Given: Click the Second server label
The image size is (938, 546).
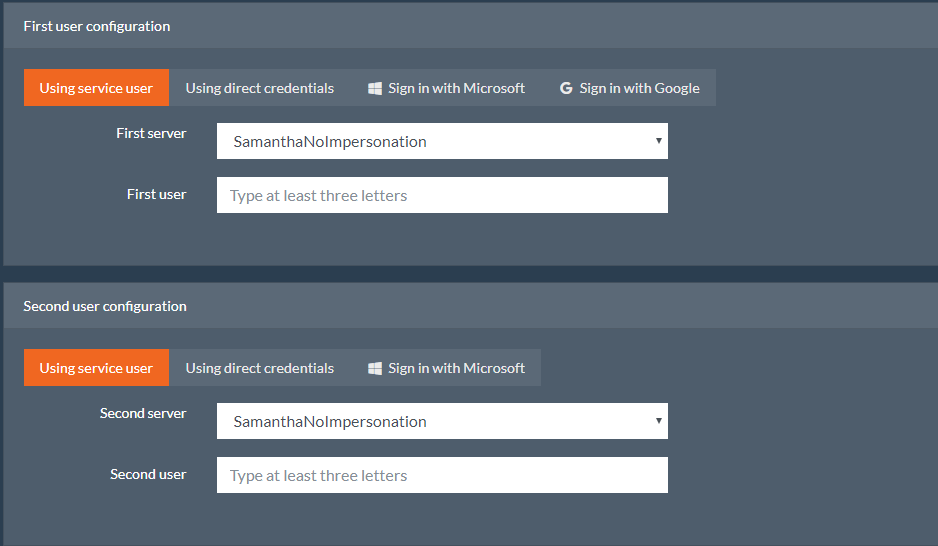Looking at the screenshot, I should (x=143, y=413).
